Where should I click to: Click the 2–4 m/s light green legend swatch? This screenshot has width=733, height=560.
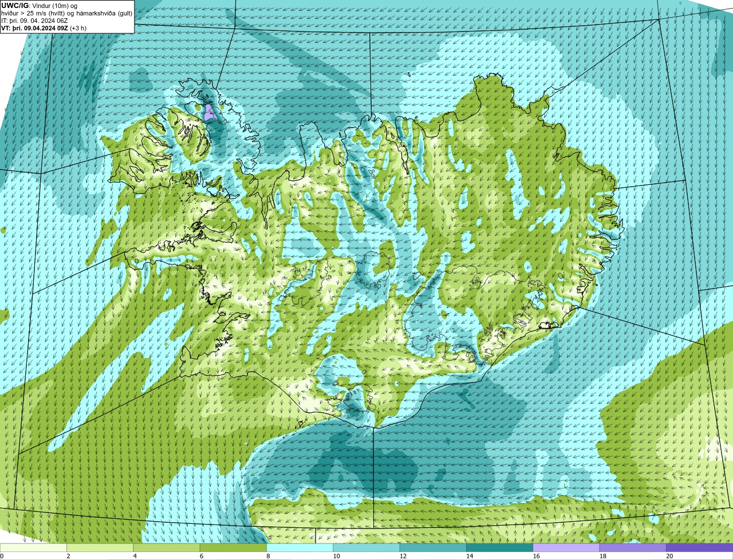tap(100, 547)
